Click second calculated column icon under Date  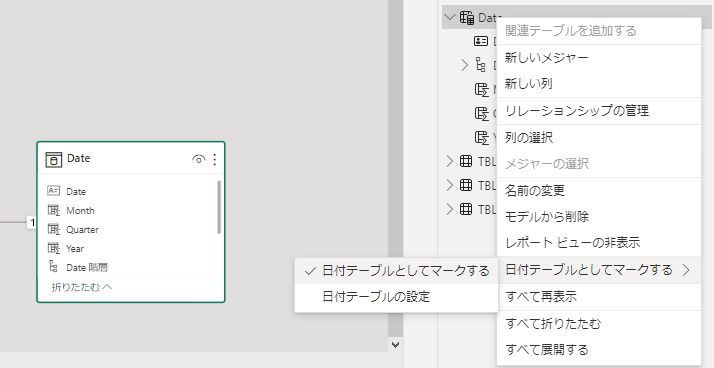pyautogui.click(x=482, y=113)
